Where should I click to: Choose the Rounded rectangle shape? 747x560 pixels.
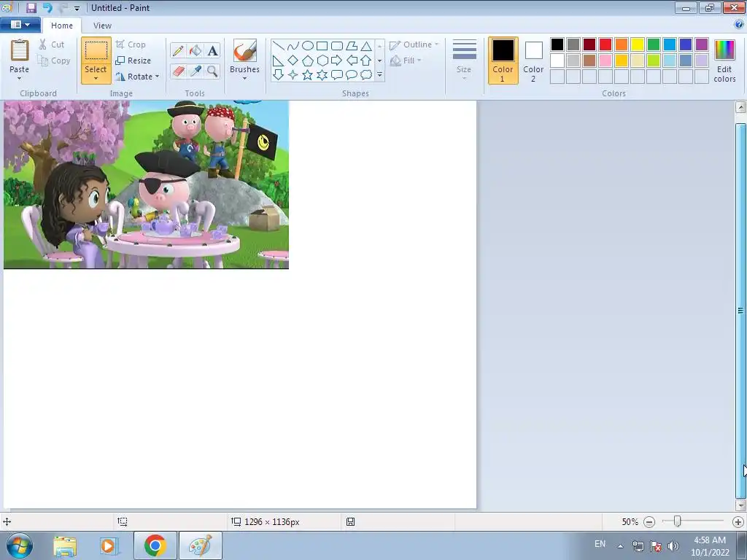(337, 46)
